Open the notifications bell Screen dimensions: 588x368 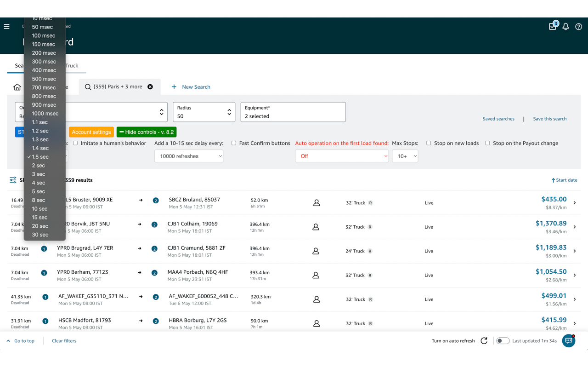pyautogui.click(x=565, y=27)
